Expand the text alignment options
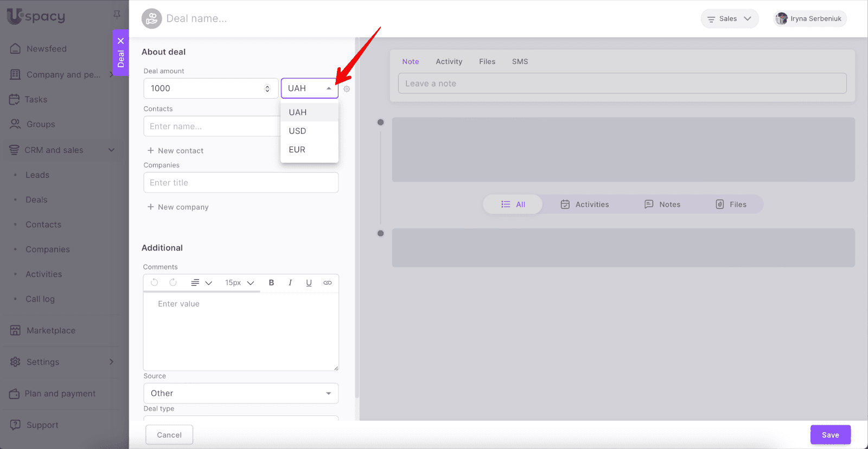 201,283
